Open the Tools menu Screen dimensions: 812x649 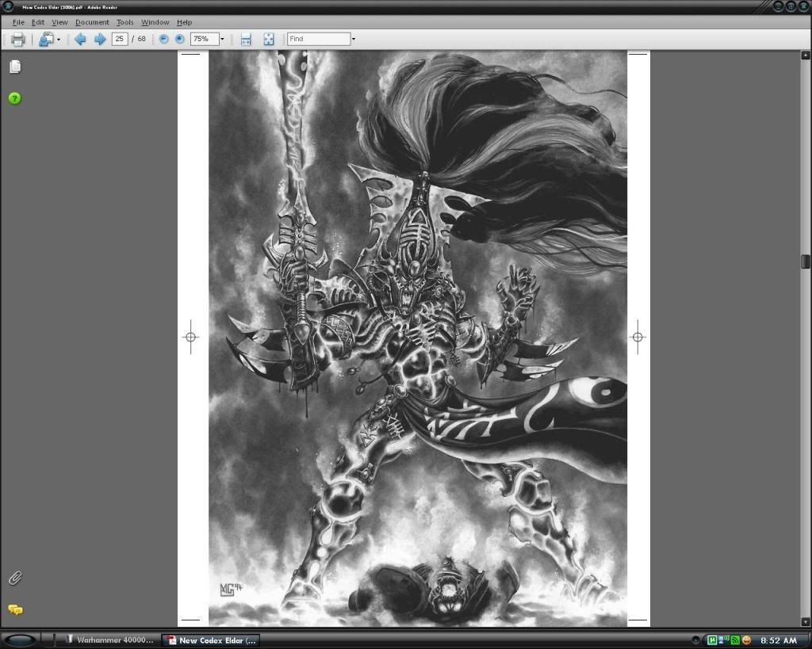[124, 22]
